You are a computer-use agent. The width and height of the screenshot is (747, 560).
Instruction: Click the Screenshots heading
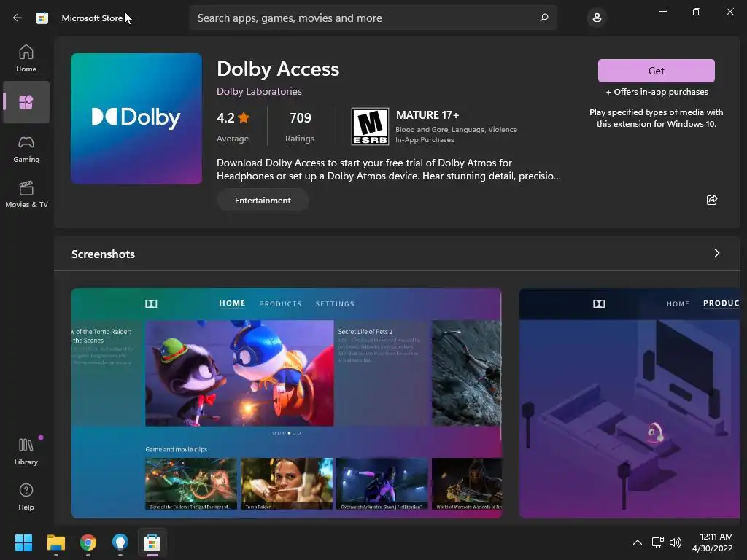coord(103,254)
